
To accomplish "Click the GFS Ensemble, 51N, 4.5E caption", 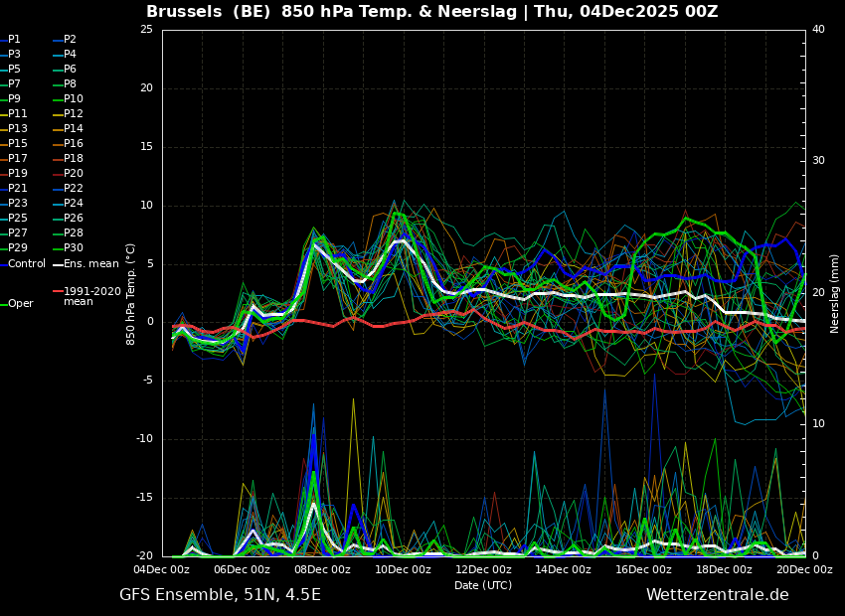I will [x=220, y=595].
